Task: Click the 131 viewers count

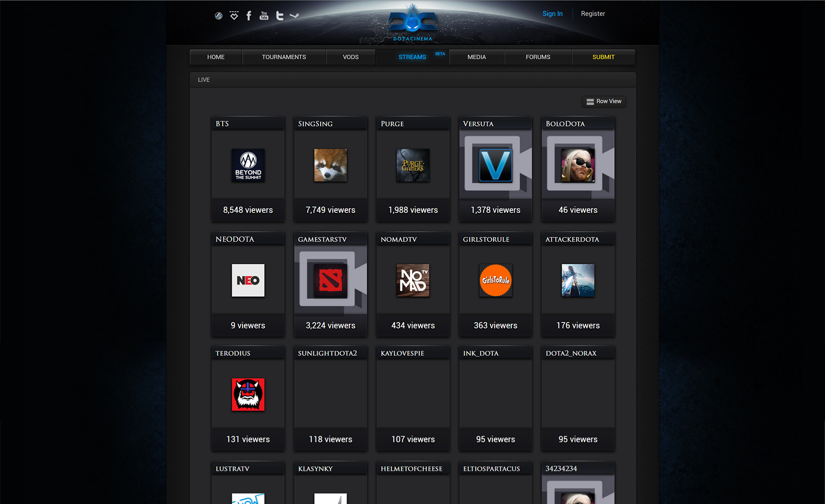Action: pos(248,439)
